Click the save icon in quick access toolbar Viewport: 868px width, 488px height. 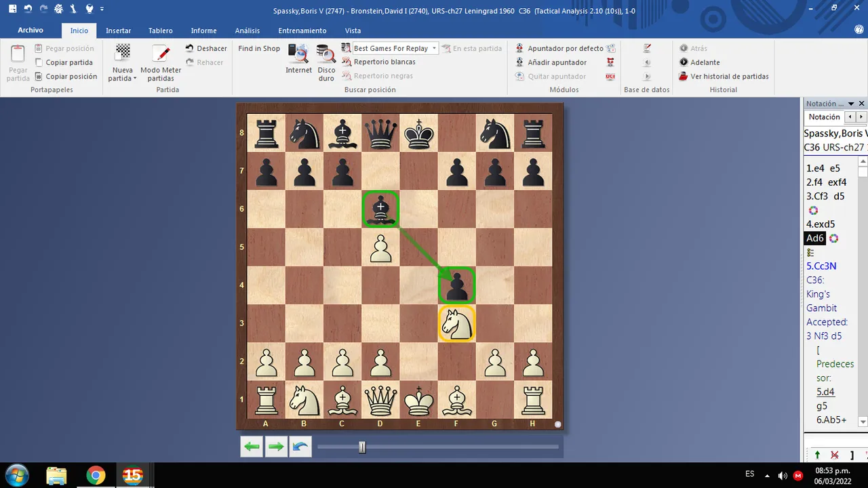pos(12,9)
